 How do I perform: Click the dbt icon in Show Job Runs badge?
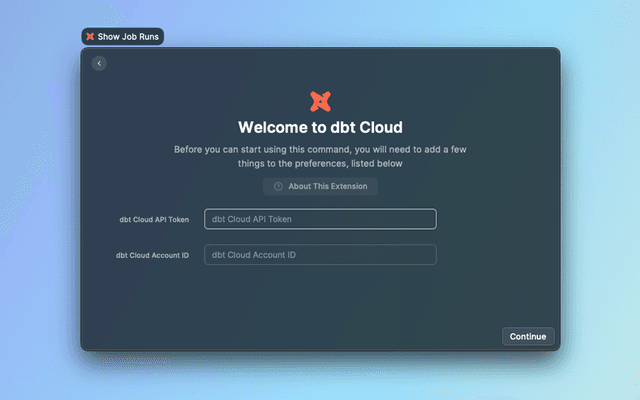[90, 36]
